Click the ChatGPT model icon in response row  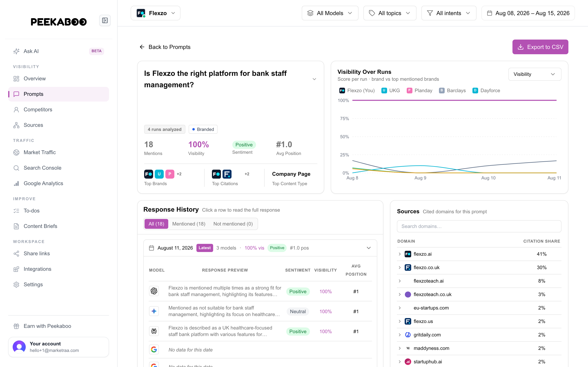click(x=154, y=291)
